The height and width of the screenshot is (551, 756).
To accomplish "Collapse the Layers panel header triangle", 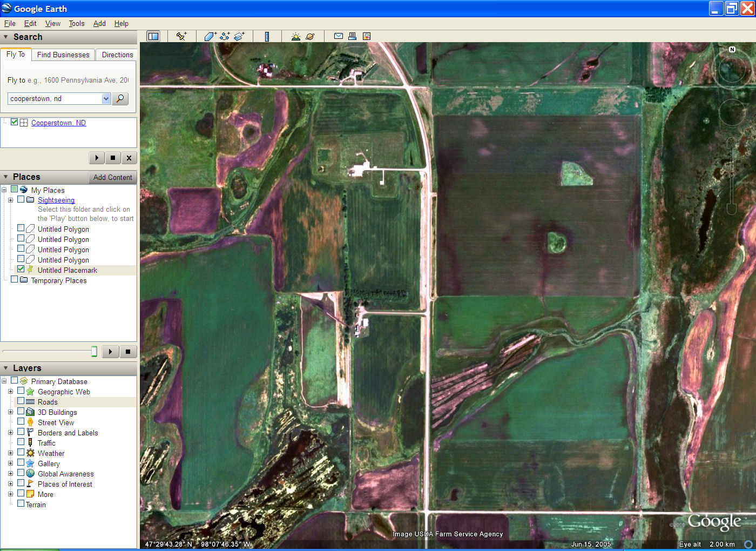I will click(x=5, y=368).
